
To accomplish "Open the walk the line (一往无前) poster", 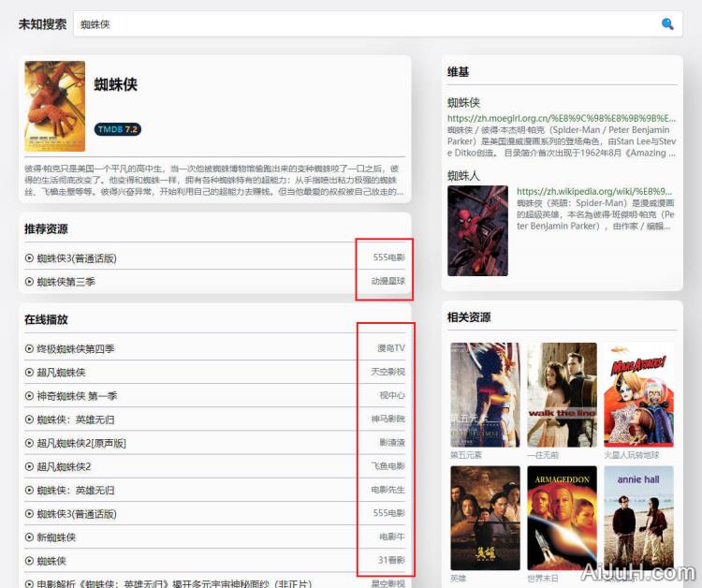I will point(562,394).
